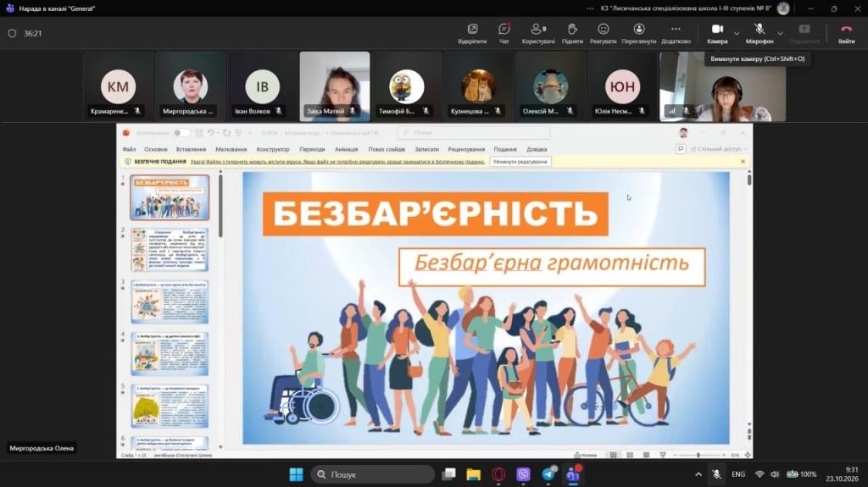The width and height of the screenshot is (868, 487).
Task: Click the fit-slide-to-window icon
Action: pos(748,455)
